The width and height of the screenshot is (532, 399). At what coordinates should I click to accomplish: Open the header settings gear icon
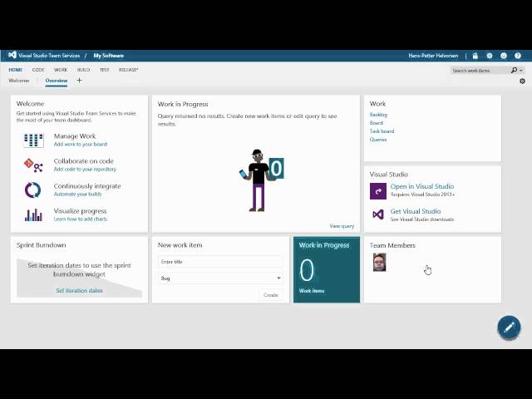pos(490,56)
